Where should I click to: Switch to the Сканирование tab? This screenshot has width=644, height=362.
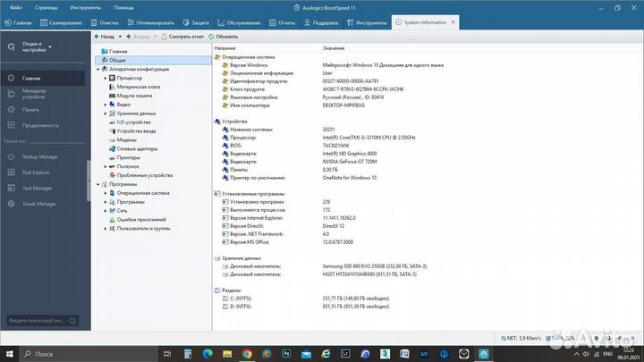click(61, 22)
